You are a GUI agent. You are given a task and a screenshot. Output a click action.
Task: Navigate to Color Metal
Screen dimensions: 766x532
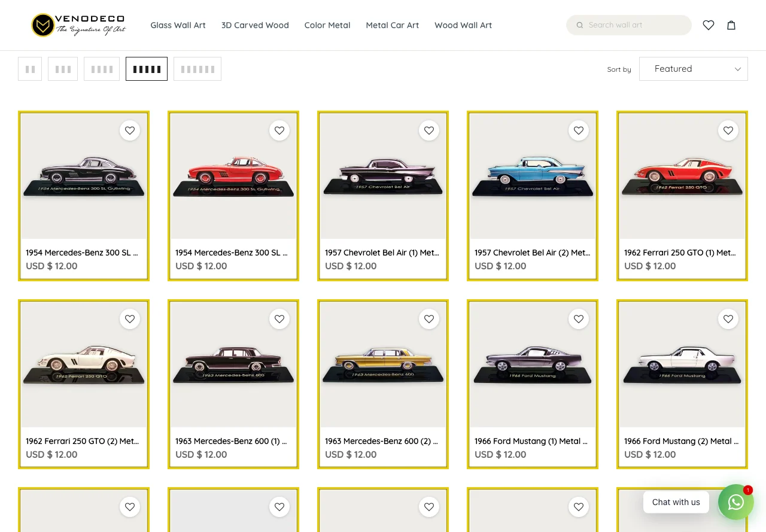point(327,25)
